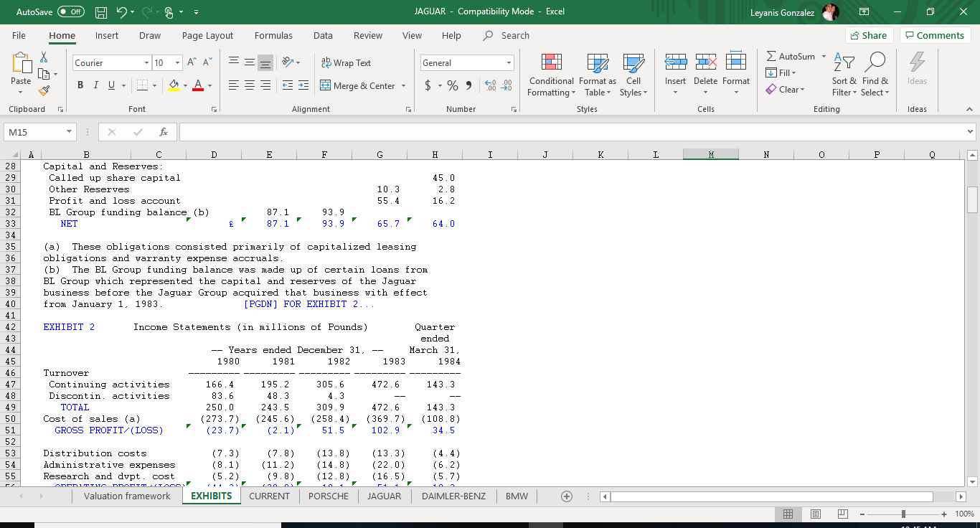Open Find & Select menu
The image size is (980, 528).
point(875,75)
